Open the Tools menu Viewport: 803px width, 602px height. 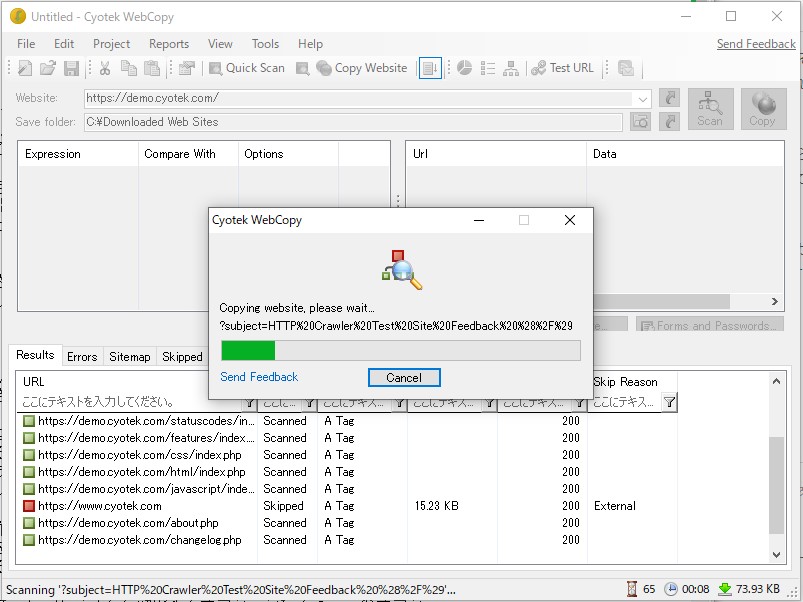click(265, 44)
